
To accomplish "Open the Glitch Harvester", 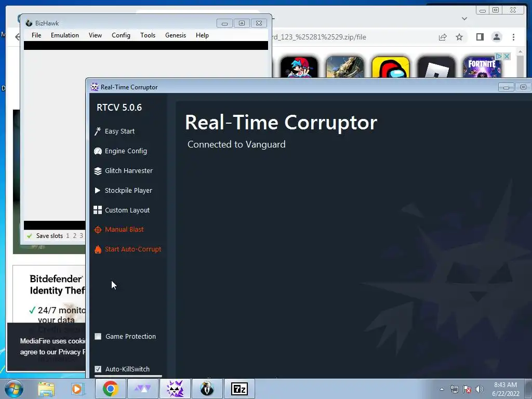I will coord(128,170).
